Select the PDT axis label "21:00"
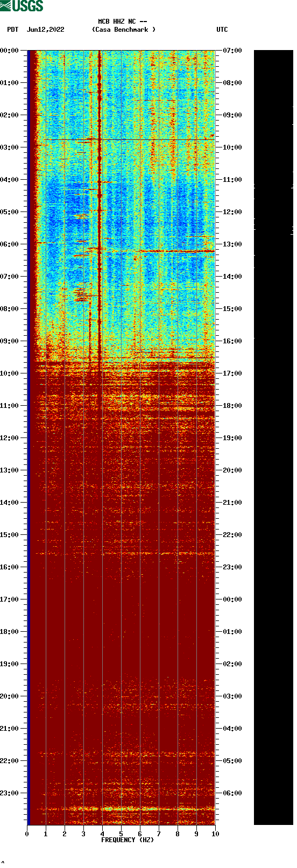The width and height of the screenshot is (297, 868). (10, 729)
